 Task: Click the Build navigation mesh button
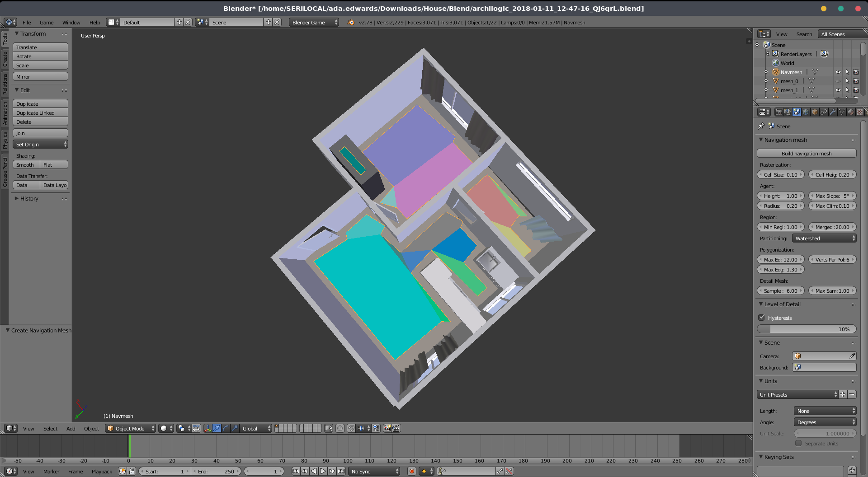(806, 154)
